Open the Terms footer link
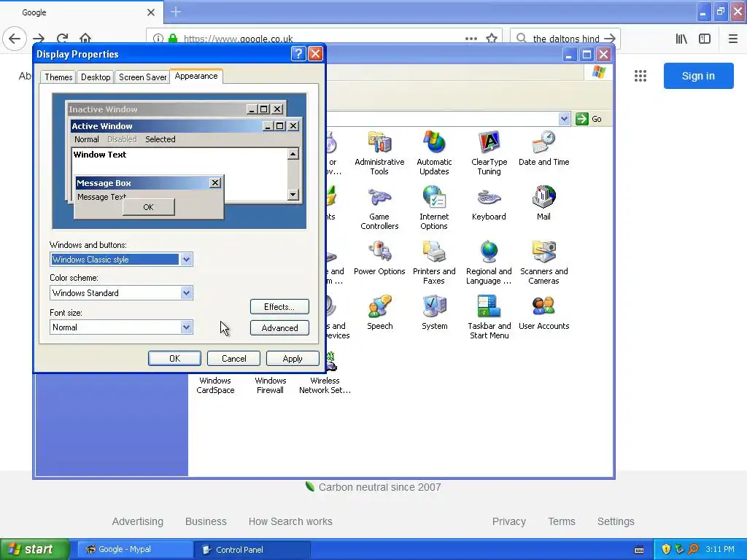 pos(562,521)
